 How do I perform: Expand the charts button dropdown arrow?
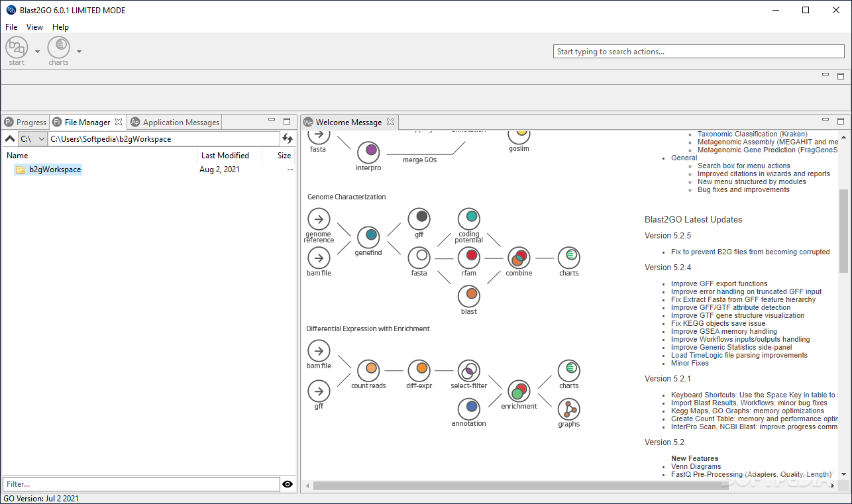click(x=79, y=52)
